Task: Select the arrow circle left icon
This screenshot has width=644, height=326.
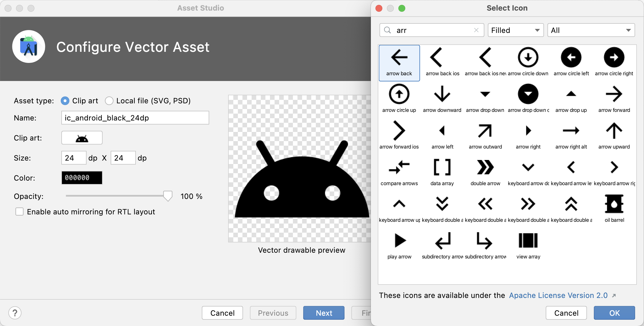Action: click(571, 63)
